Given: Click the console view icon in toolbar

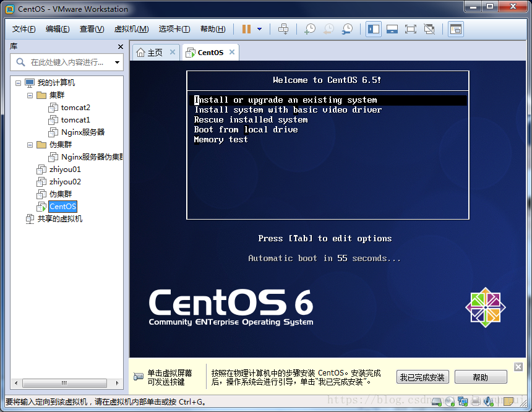Looking at the screenshot, I should 456,29.
